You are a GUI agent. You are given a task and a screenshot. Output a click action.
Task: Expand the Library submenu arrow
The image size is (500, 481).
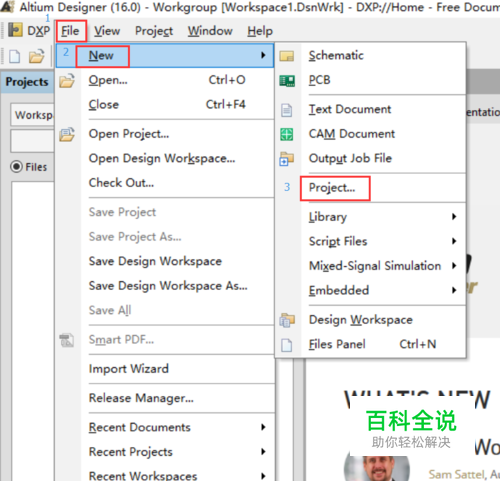[454, 217]
